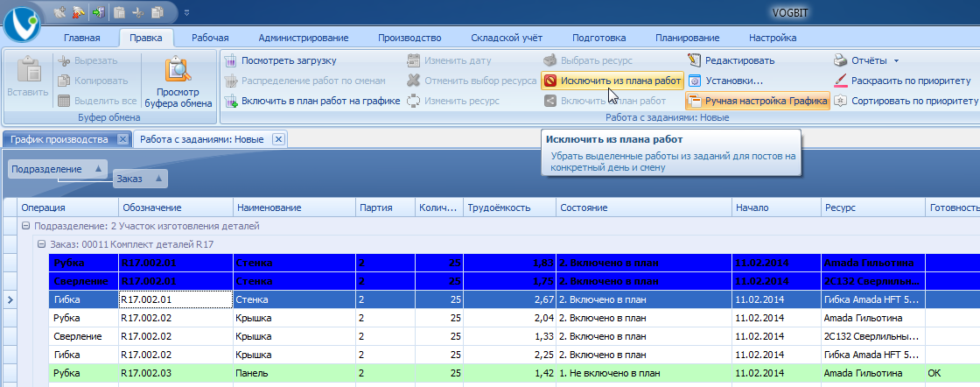Sort by the Операция column header
980x387 pixels.
tap(68, 208)
